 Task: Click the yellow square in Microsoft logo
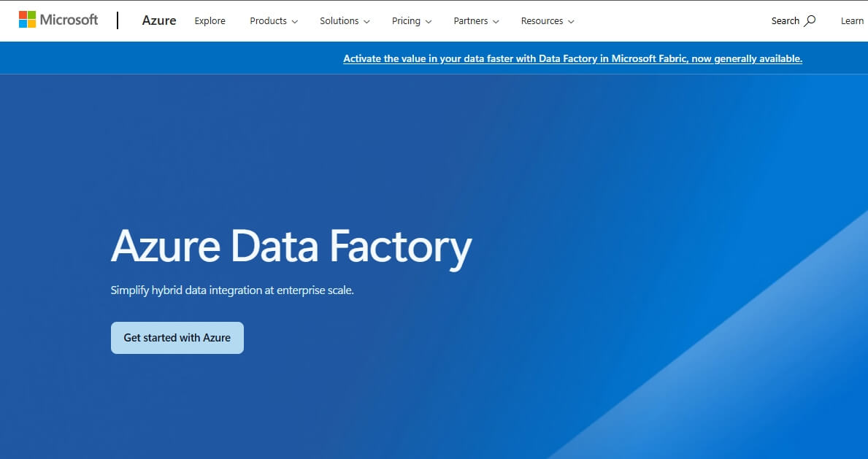pos(32,23)
